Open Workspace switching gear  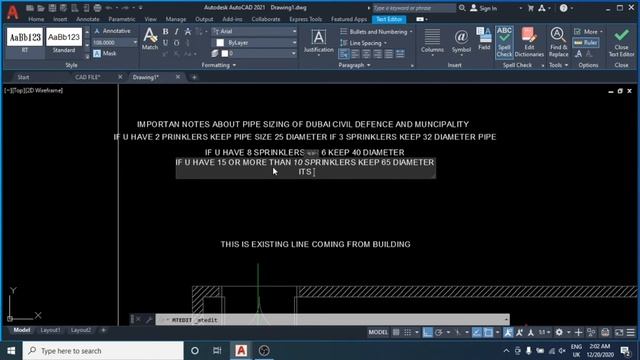coord(559,333)
